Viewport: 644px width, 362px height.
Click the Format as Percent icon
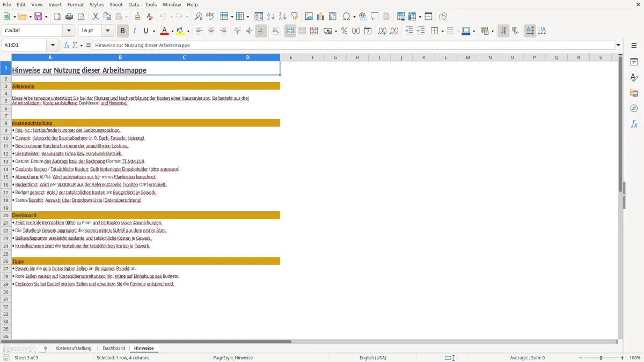[345, 31]
